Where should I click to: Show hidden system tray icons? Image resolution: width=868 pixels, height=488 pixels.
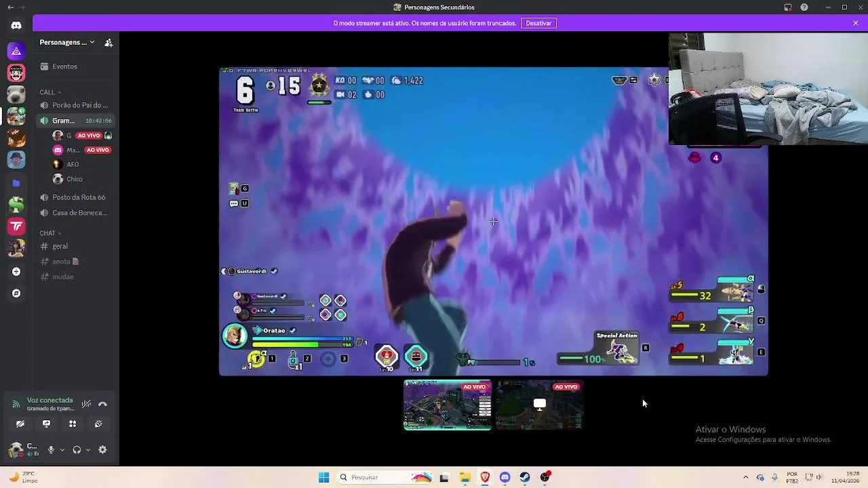746,477
